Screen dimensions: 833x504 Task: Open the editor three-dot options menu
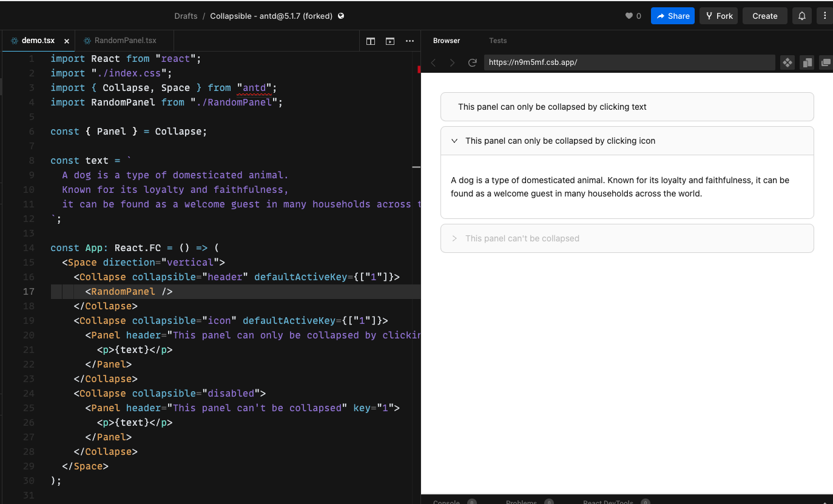(410, 41)
